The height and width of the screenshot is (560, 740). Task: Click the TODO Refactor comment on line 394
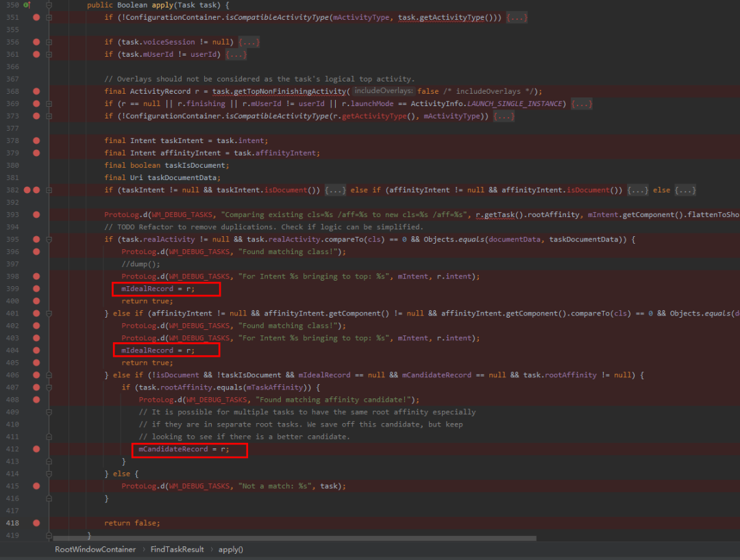[264, 227]
